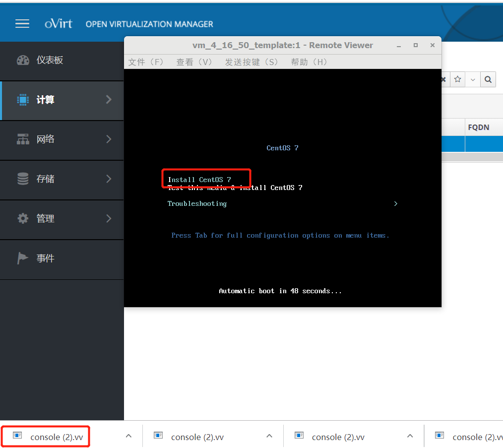Select the Install CentOS 7 boot option
Viewport: 503px width, 448px height.
click(199, 180)
